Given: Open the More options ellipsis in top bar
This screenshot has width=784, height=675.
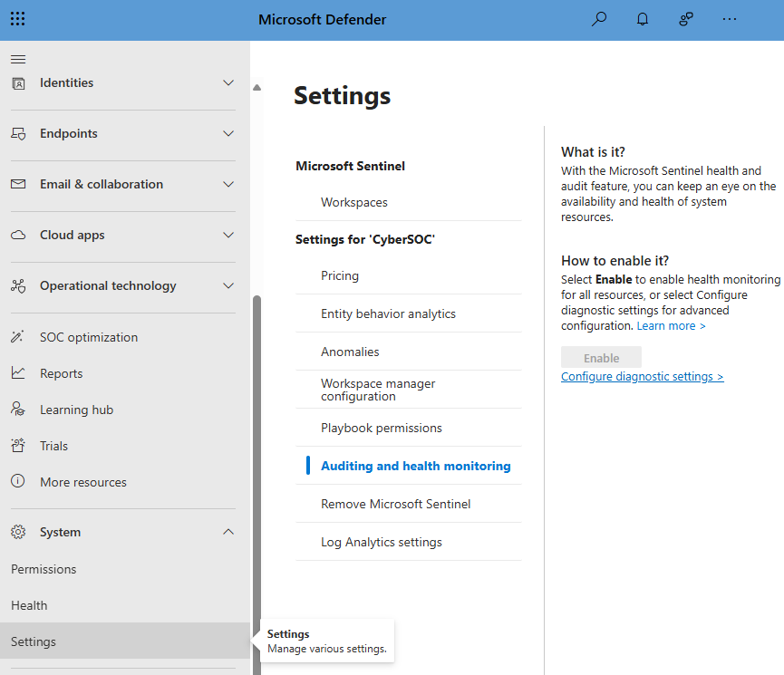Looking at the screenshot, I should (x=730, y=18).
